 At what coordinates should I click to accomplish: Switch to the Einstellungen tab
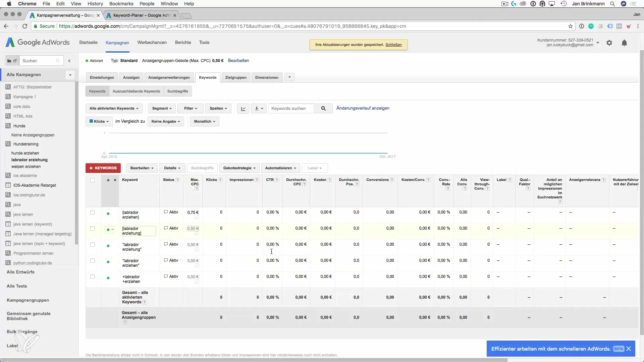point(102,77)
